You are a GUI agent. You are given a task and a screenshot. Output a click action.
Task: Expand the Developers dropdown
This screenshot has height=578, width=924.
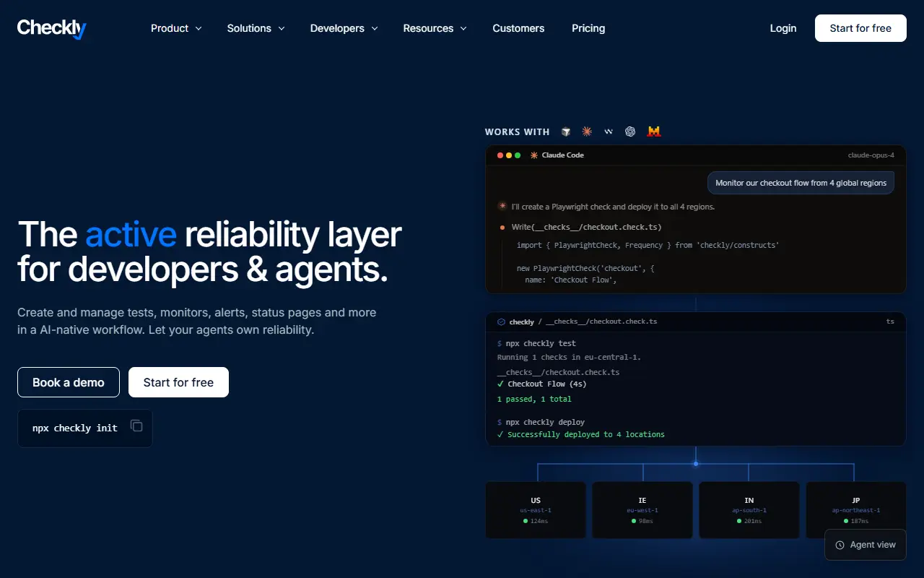[x=344, y=28]
